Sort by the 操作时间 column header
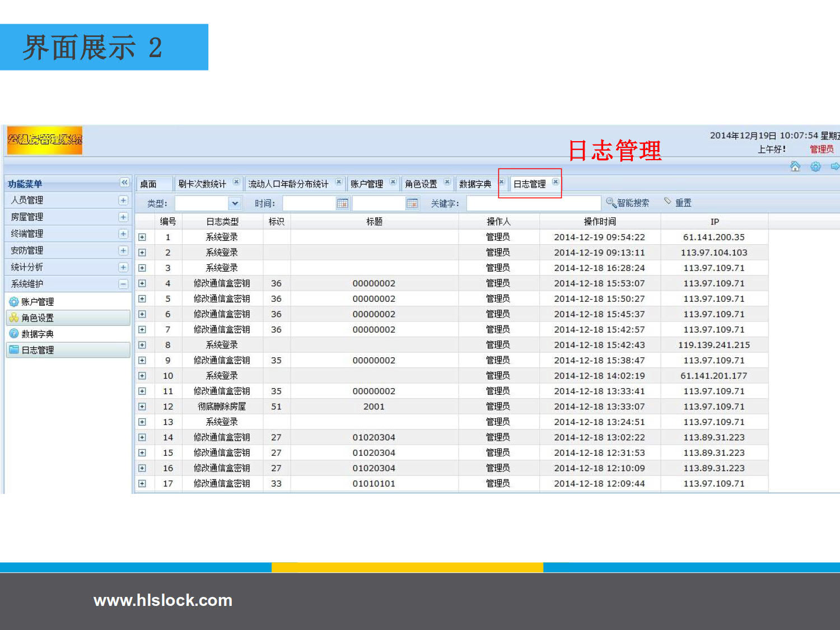840x630 pixels. tap(600, 222)
